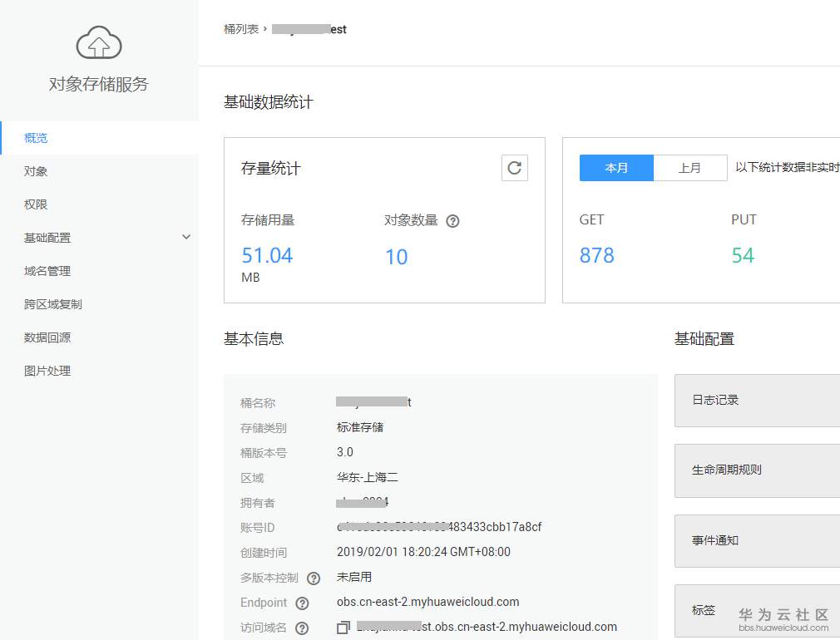This screenshot has height=640, width=840.
Task: Click the 账号ID value ending 17a8cf
Action: [439, 527]
